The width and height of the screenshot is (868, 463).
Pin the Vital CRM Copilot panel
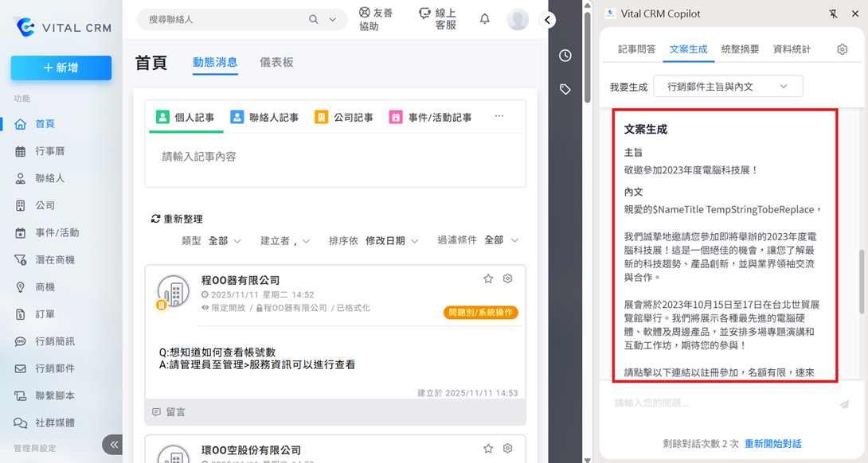tap(833, 14)
